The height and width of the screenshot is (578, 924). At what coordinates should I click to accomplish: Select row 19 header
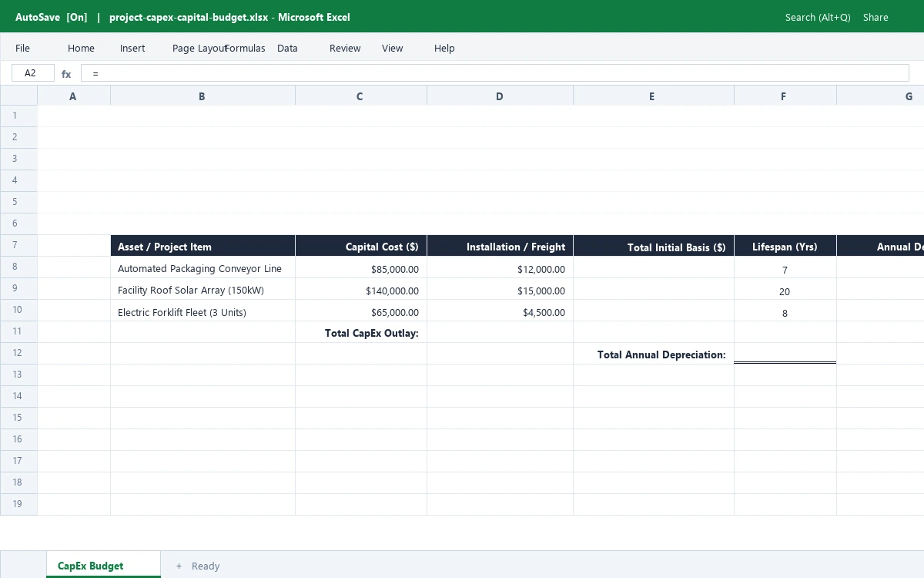point(18,504)
